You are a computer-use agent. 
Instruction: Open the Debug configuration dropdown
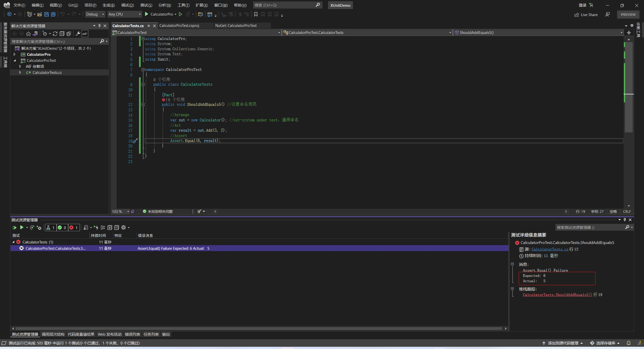coord(95,14)
